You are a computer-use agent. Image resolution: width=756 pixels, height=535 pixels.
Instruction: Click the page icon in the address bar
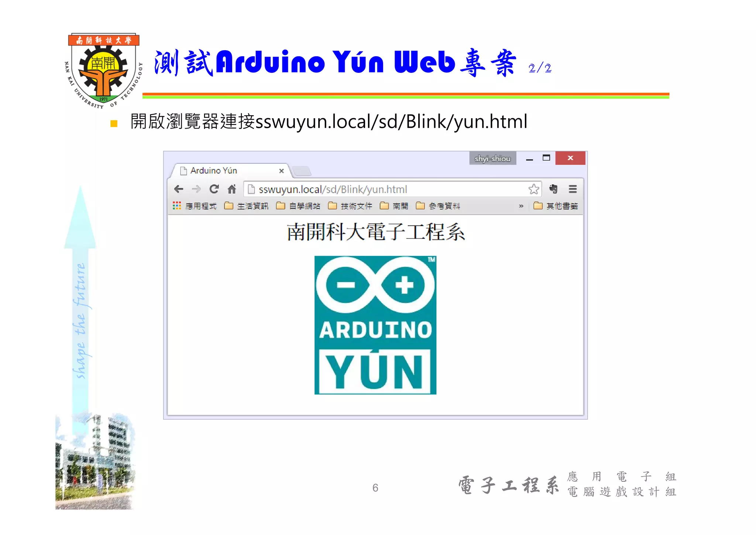point(251,189)
